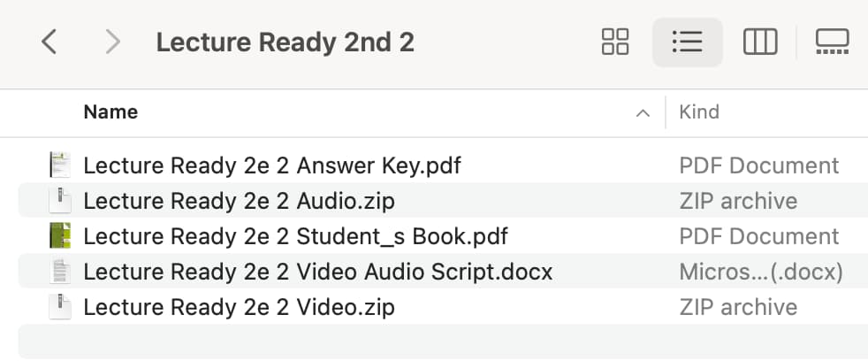Toggle sort order with the ascending arrow
Viewport: 868px width, 361px height.
[x=643, y=113]
